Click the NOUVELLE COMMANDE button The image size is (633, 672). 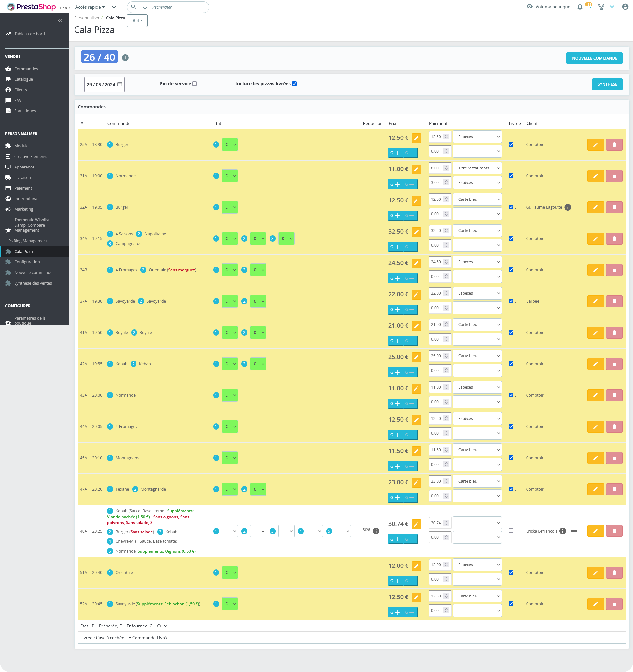tap(594, 58)
